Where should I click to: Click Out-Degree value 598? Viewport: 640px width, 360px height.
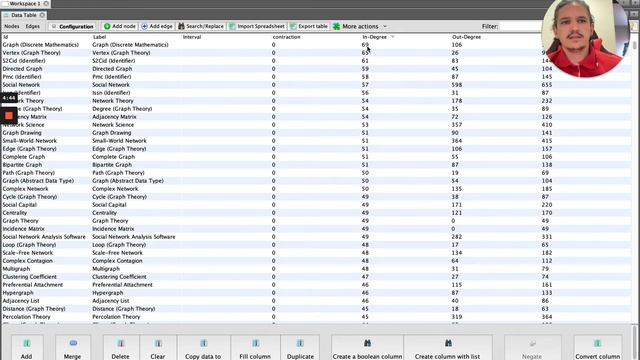click(x=457, y=85)
